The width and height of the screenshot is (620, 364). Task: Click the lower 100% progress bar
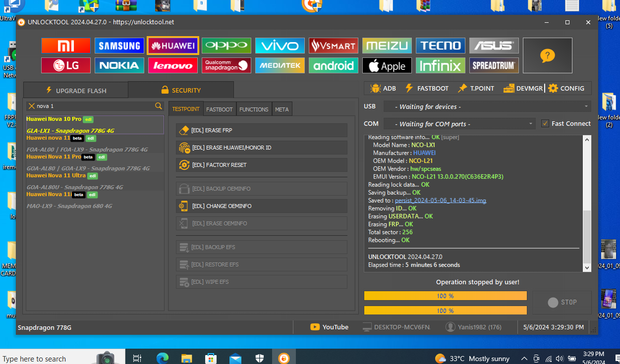(445, 311)
